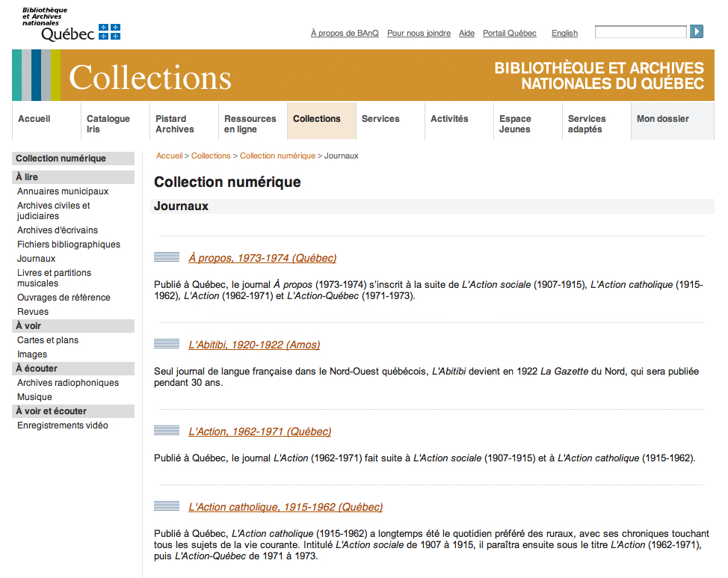Select Journaux in the sidebar
The width and height of the screenshot is (728, 578).
36,259
